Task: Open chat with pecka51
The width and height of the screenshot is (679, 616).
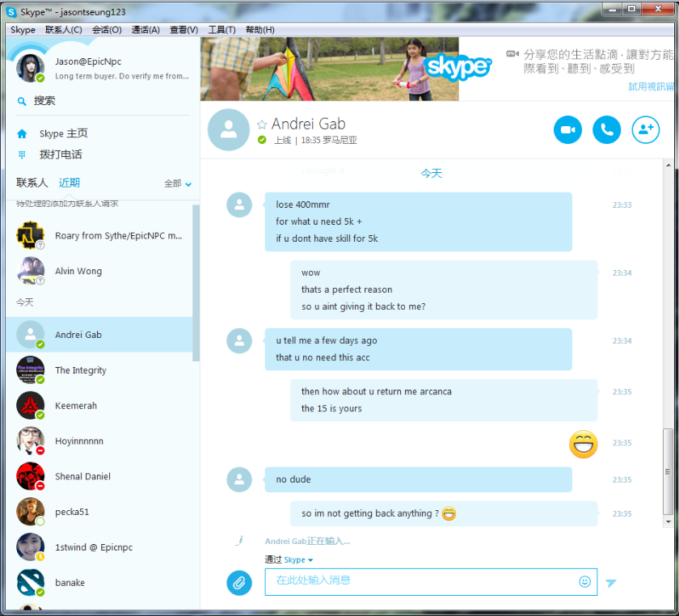Action: [99, 512]
